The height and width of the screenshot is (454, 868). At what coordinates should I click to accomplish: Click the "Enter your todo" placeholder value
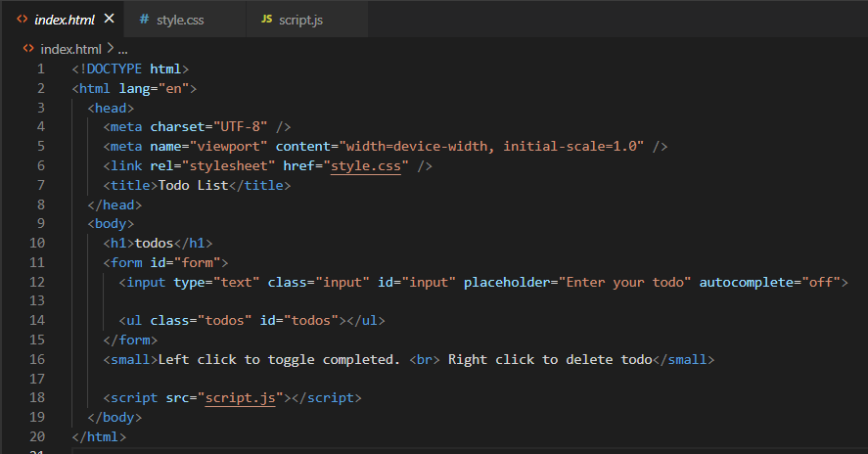pyautogui.click(x=625, y=283)
